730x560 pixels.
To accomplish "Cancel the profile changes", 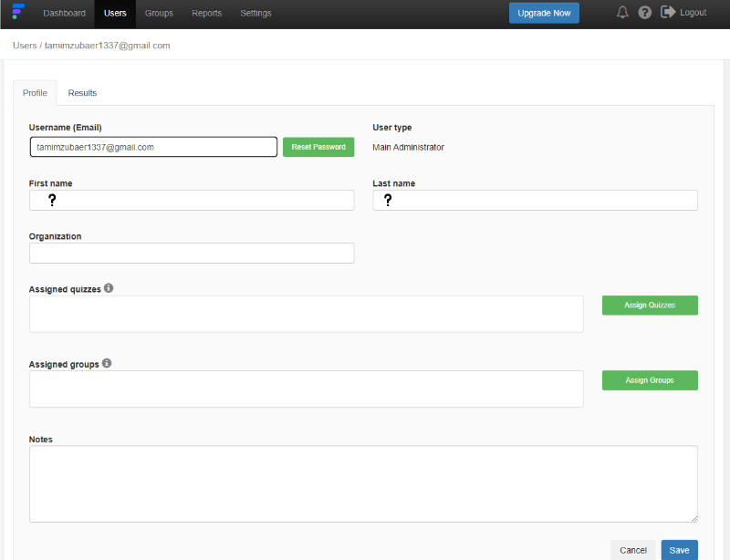I will [632, 550].
